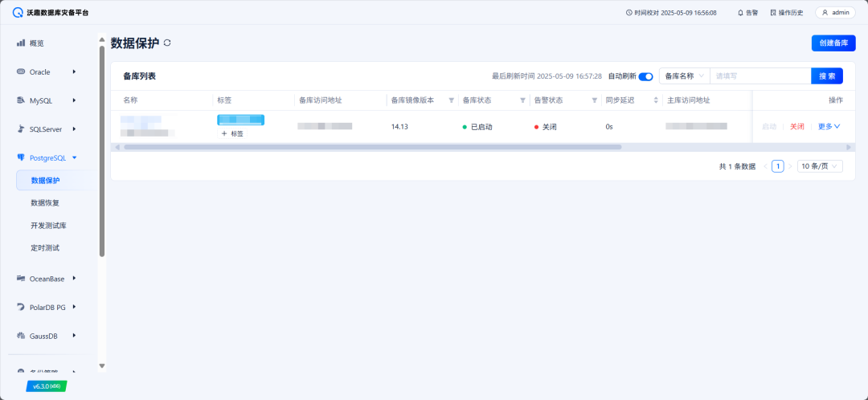Image resolution: width=868 pixels, height=400 pixels.
Task: Click the blue tag in 标签 column
Action: tap(241, 120)
